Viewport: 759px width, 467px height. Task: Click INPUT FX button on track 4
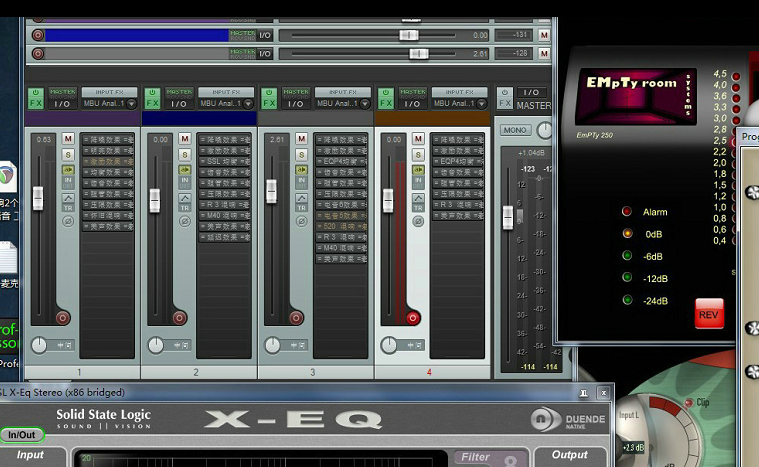coord(459,92)
